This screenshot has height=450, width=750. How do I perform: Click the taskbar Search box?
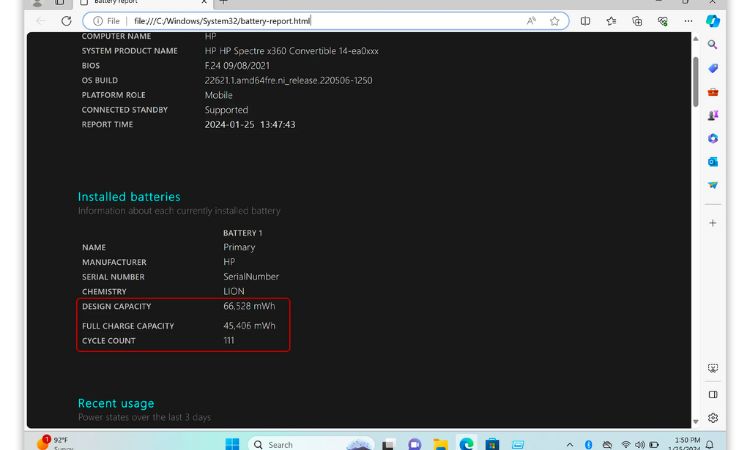click(x=311, y=444)
